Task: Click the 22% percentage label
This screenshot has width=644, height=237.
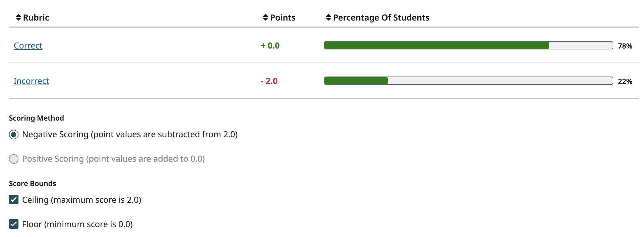Action: pos(625,81)
